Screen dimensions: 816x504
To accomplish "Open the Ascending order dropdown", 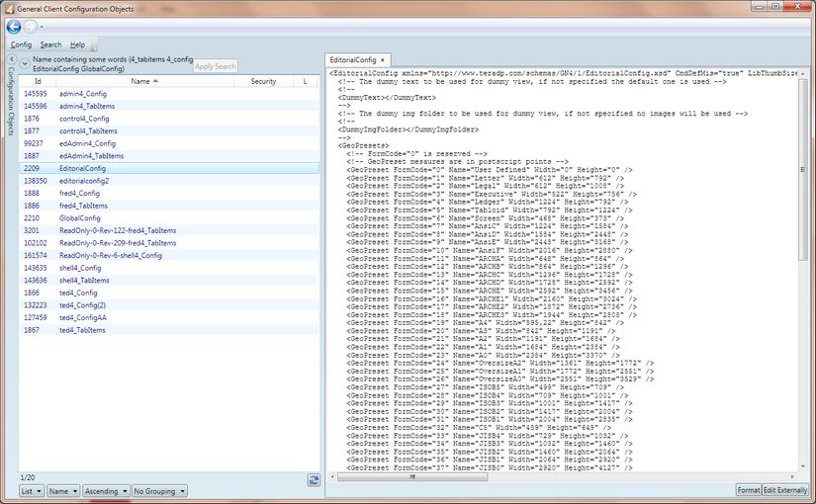I will 106,491.
